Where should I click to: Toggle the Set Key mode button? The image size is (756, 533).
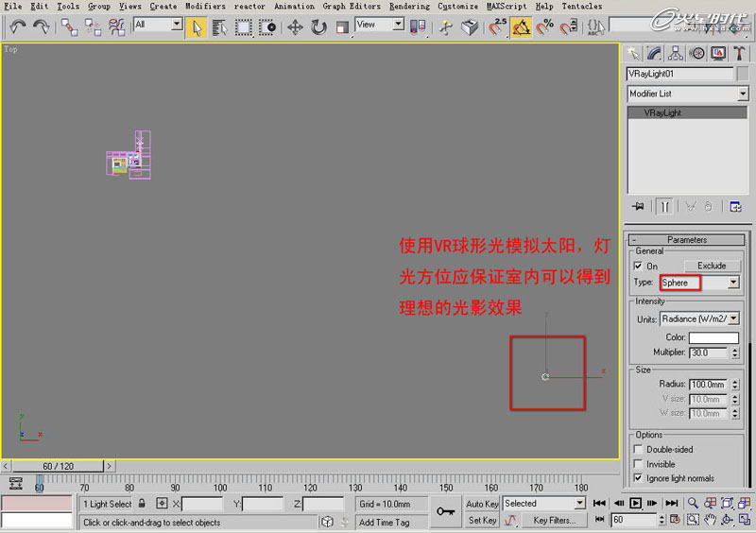[482, 521]
